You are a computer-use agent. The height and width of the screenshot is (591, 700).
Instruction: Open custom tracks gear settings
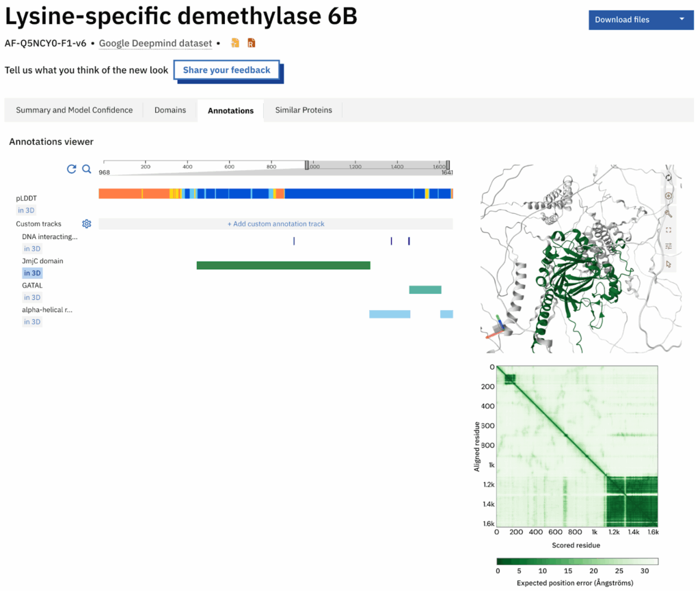pos(87,223)
